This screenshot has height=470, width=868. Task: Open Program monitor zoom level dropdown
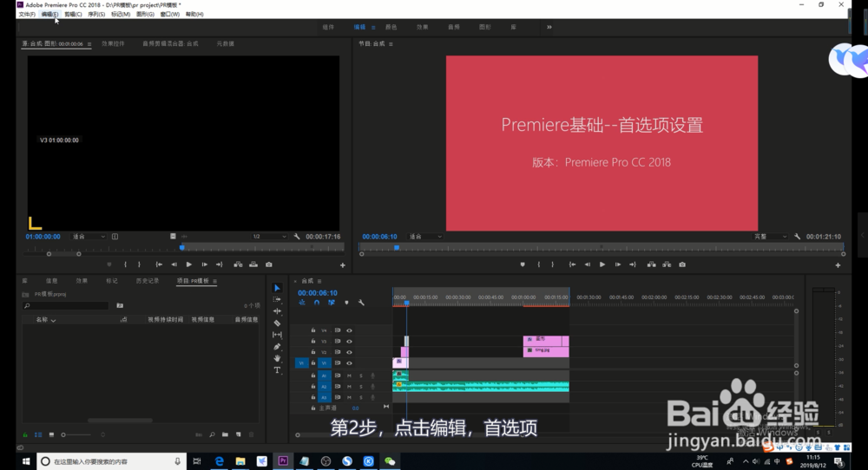[425, 236]
